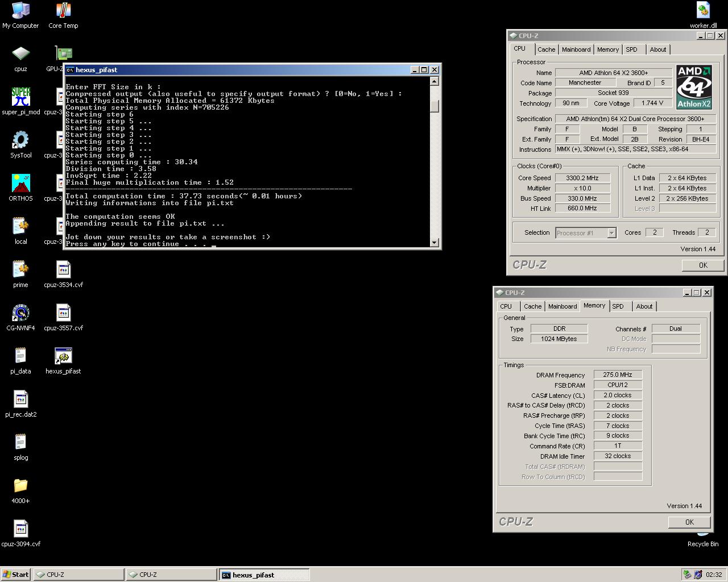Viewport: 728px width, 582px height.
Task: Click DRAM Frequency 275.0 MHz field
Action: [618, 375]
